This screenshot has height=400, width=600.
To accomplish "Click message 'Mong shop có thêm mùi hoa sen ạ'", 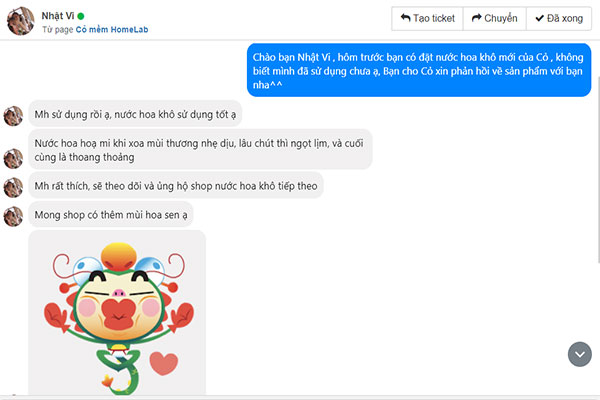I will (x=111, y=214).
